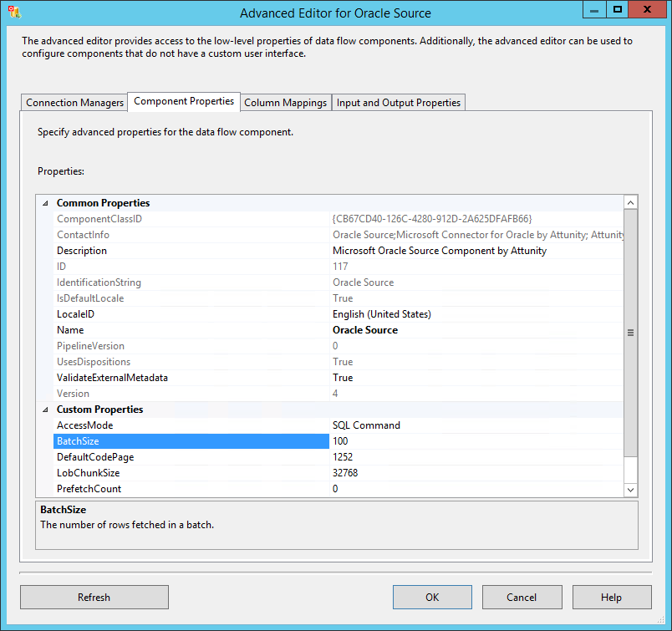
Task: Open Help for the advanced editor
Action: (x=612, y=597)
